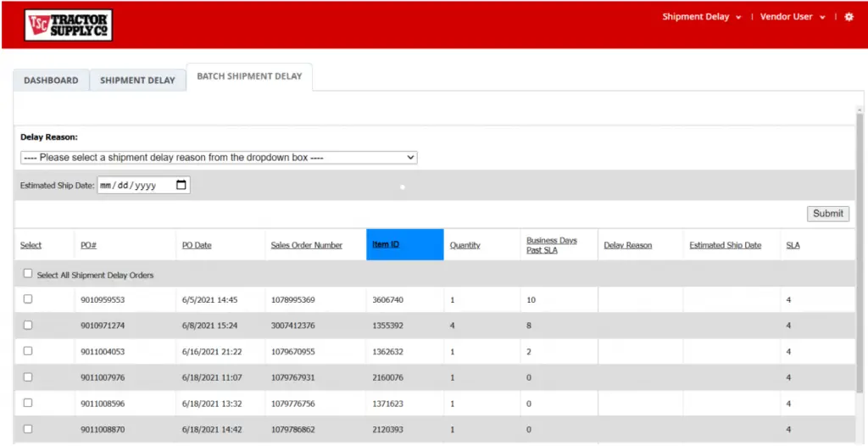Switch to the Dashboard tab

(51, 81)
